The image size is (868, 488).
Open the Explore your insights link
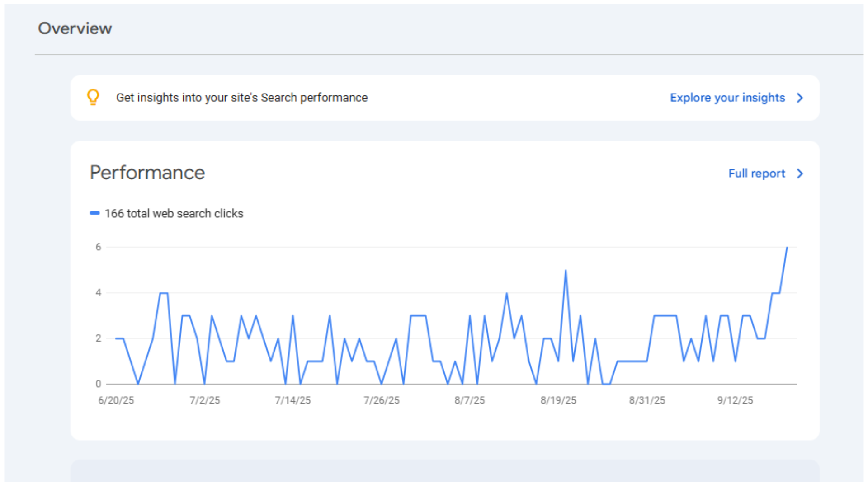(727, 98)
